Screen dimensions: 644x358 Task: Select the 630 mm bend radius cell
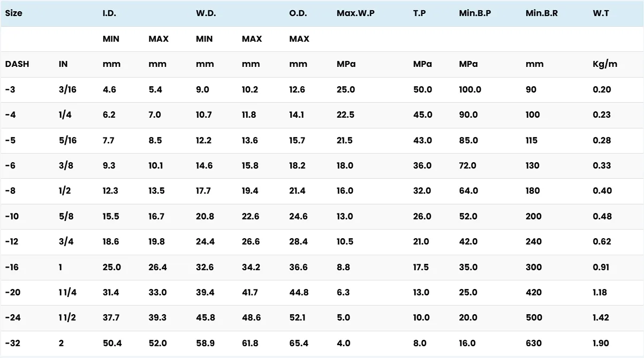(x=534, y=343)
